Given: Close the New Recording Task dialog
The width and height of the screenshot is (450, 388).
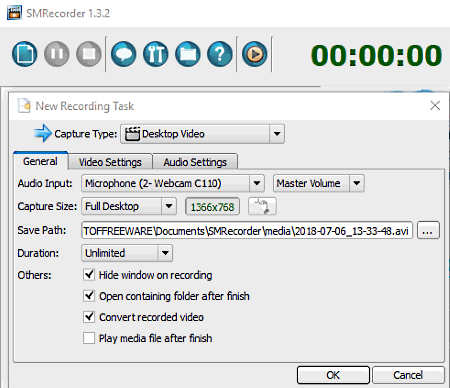Looking at the screenshot, I should [435, 105].
